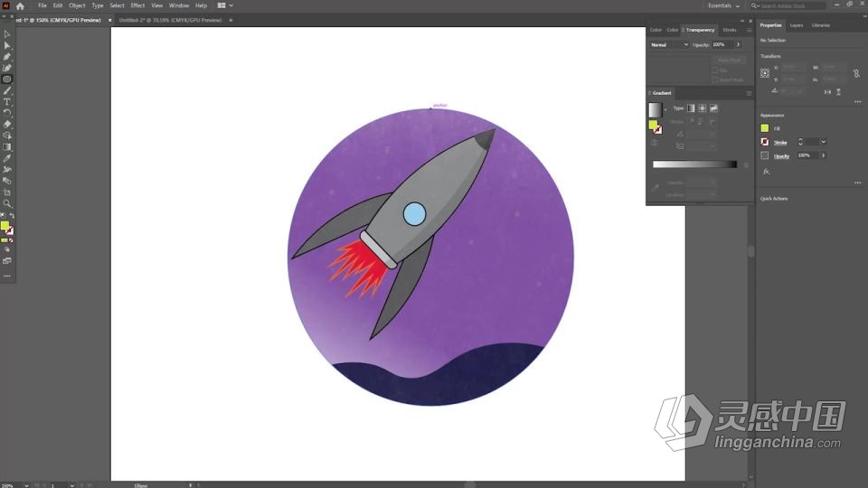The width and height of the screenshot is (868, 488).
Task: Expand the Appearance opacity arrow in Properties
Action: [823, 155]
